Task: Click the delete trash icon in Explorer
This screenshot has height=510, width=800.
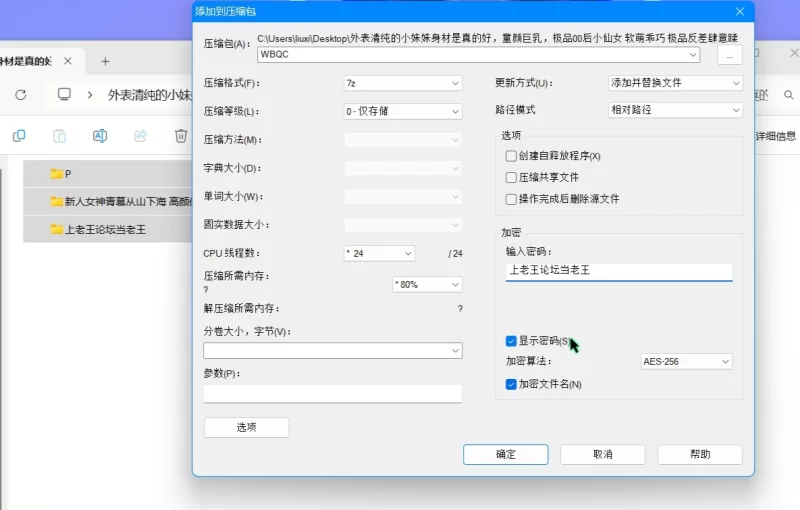Action: 181,136
